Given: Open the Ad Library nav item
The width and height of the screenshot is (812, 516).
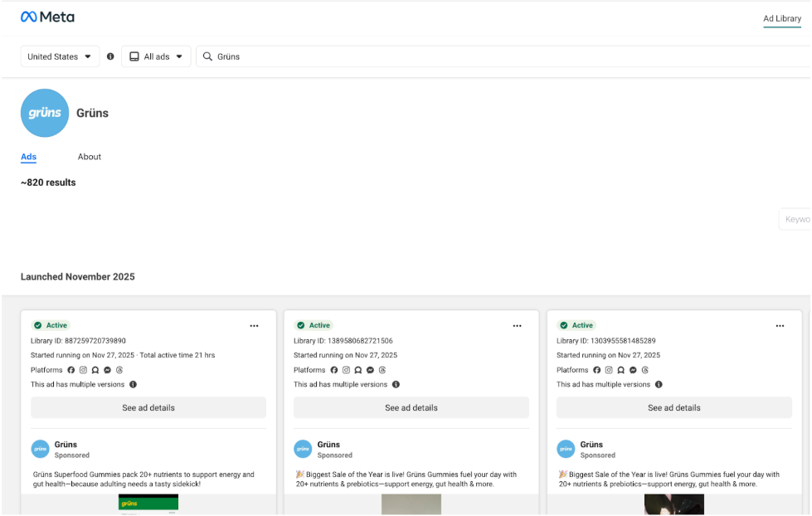Looking at the screenshot, I should 781,18.
